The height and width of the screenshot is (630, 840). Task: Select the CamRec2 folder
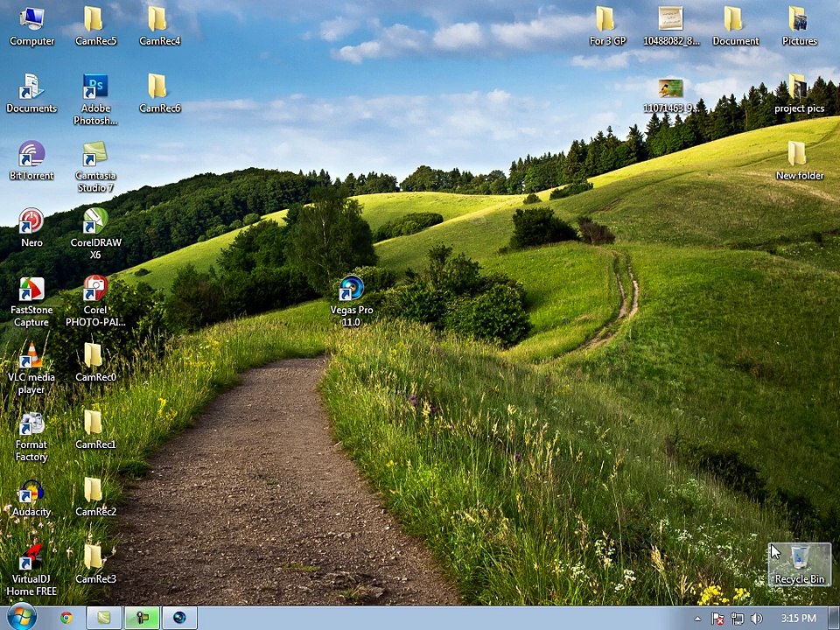[x=95, y=498]
